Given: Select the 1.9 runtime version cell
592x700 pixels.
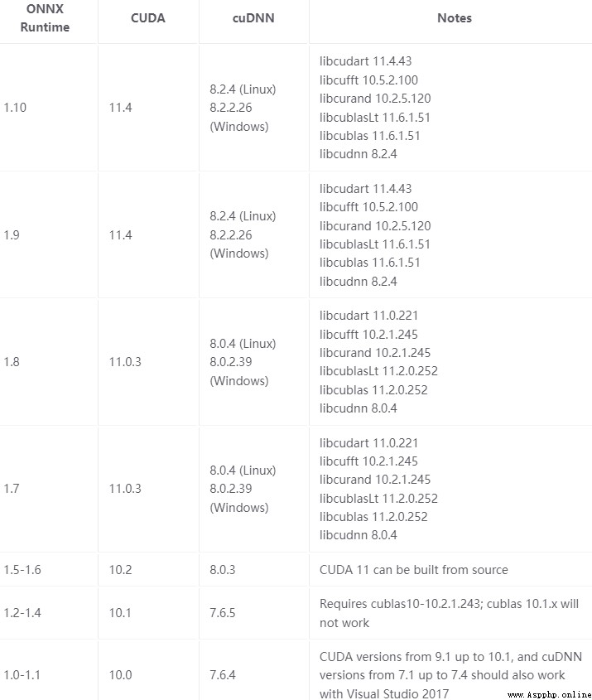Looking at the screenshot, I should 12,234.
